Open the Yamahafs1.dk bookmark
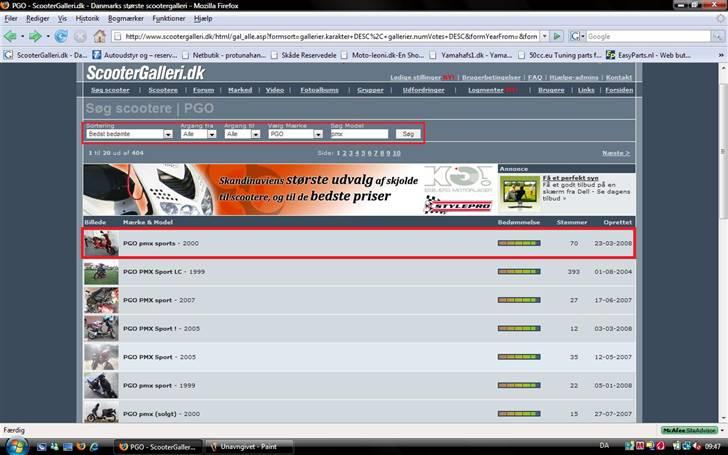The height and width of the screenshot is (455, 728). 470,55
